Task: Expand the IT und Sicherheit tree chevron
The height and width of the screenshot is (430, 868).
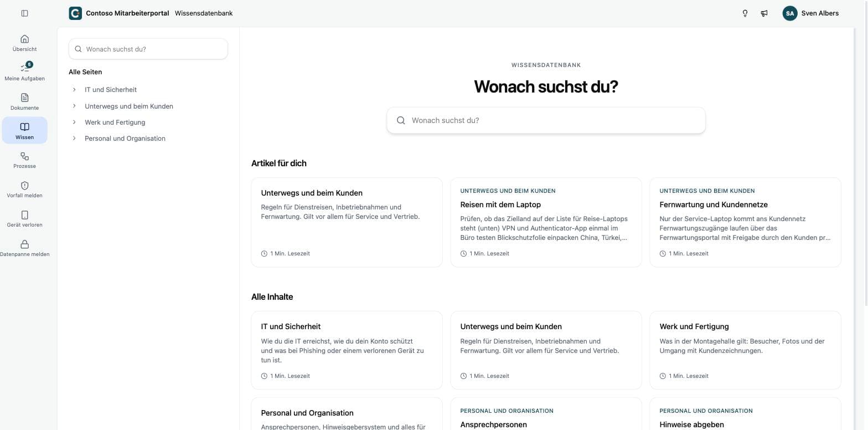Action: pyautogui.click(x=74, y=90)
